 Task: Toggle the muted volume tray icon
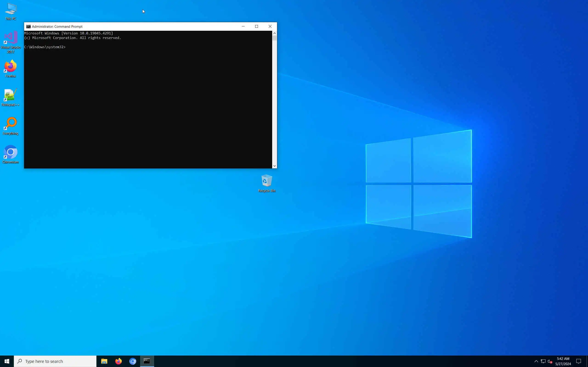click(550, 361)
